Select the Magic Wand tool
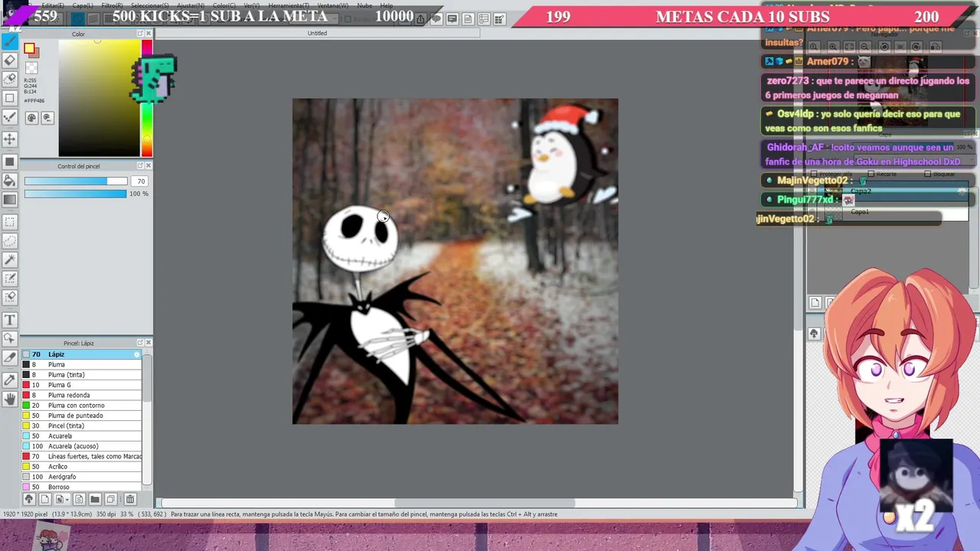 coord(10,260)
